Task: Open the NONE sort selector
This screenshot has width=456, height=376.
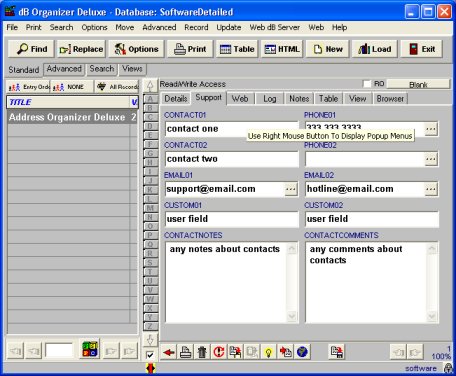Action: (71, 87)
